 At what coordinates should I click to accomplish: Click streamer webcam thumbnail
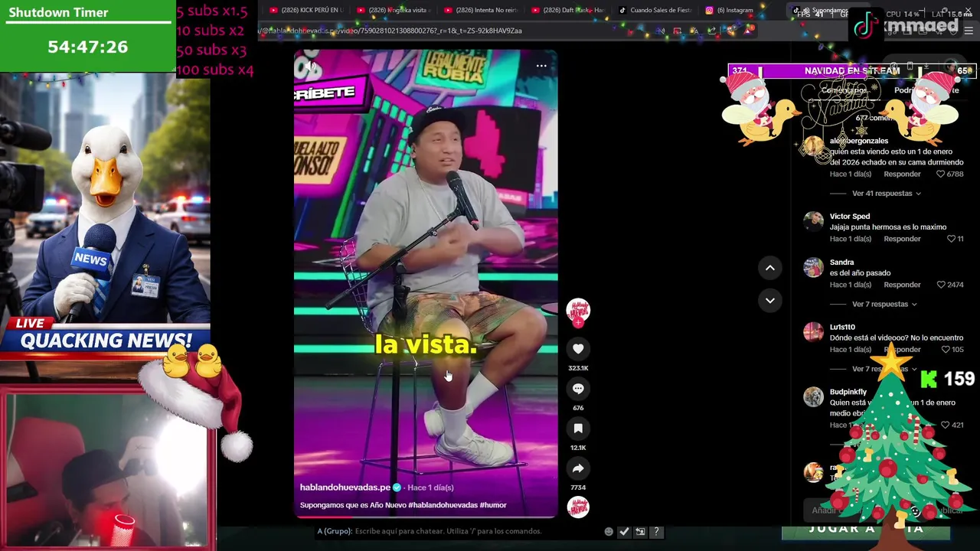tap(107, 471)
